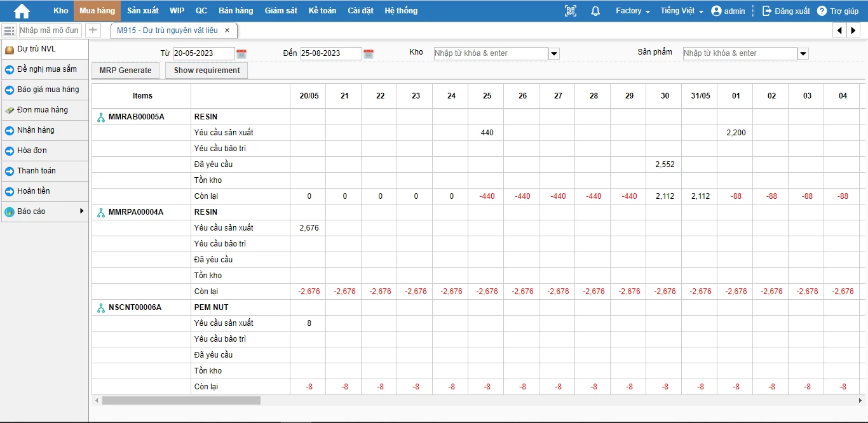Select the NSCNT00006A item code
This screenshot has width=868, height=423.
pyautogui.click(x=135, y=307)
